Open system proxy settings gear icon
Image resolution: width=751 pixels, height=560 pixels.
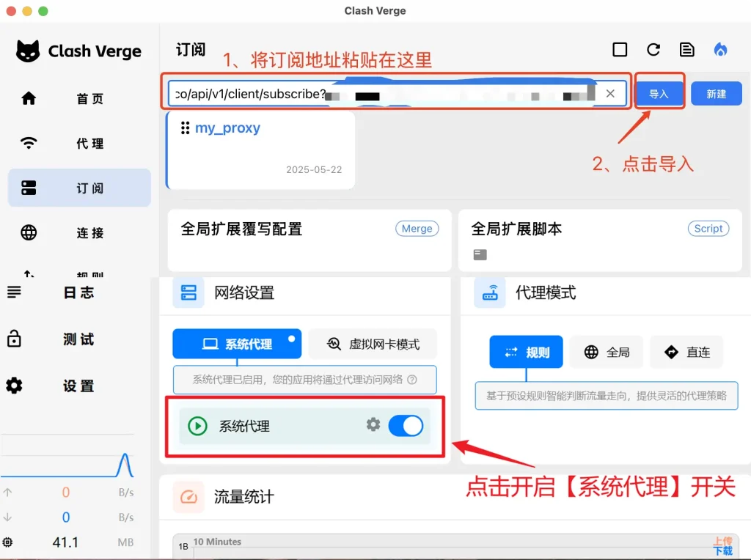tap(373, 424)
